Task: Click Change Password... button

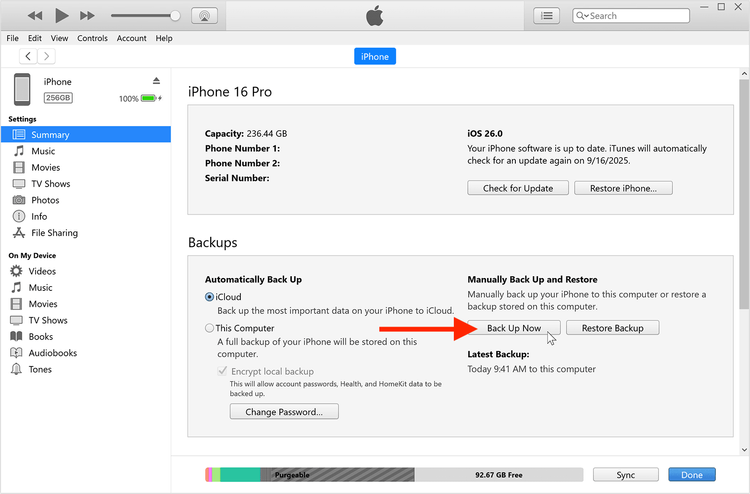Action: click(284, 412)
